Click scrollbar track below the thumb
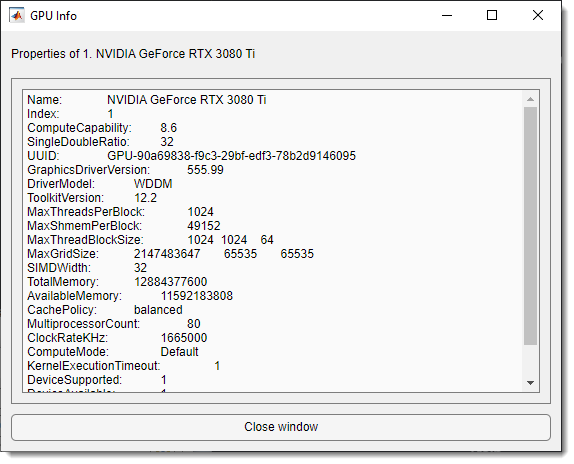 (530, 360)
